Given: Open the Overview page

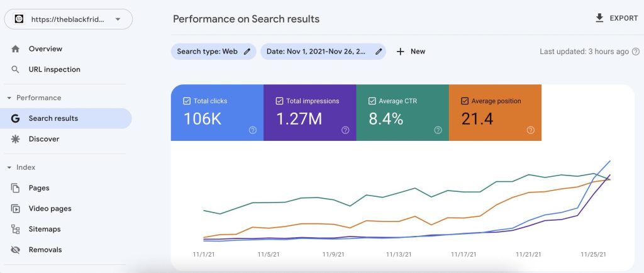Looking at the screenshot, I should coord(45,49).
